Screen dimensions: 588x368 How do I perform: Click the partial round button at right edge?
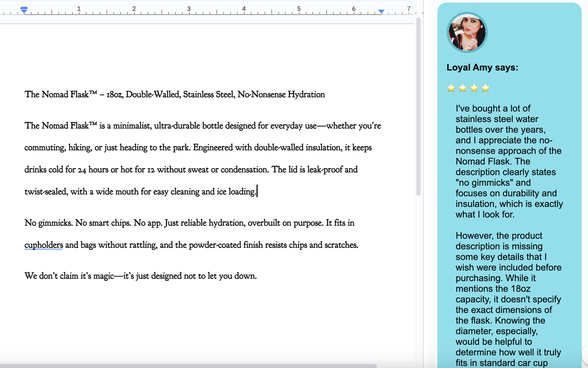pos(585,355)
